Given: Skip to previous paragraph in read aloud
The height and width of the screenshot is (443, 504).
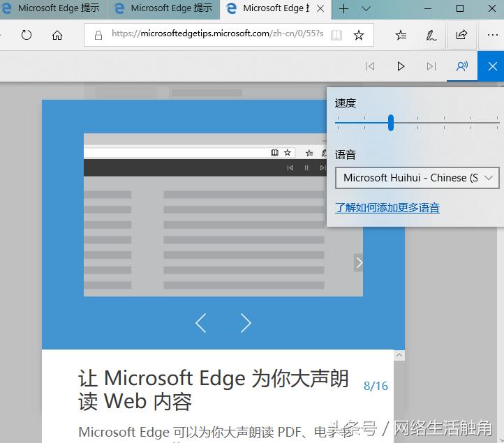Looking at the screenshot, I should click(370, 66).
